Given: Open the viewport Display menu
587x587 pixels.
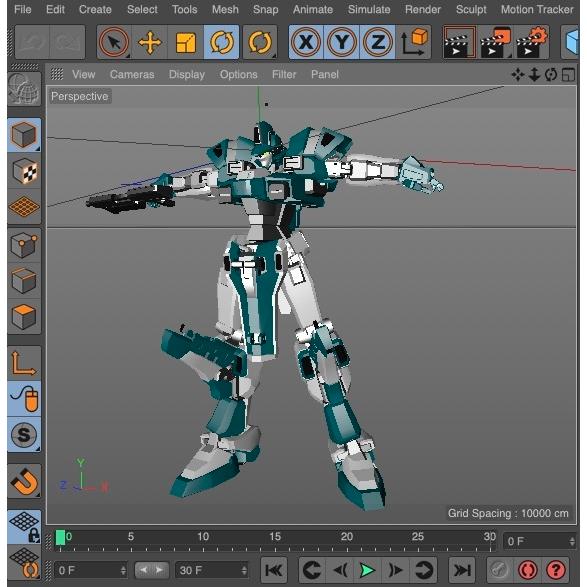Looking at the screenshot, I should pos(187,74).
